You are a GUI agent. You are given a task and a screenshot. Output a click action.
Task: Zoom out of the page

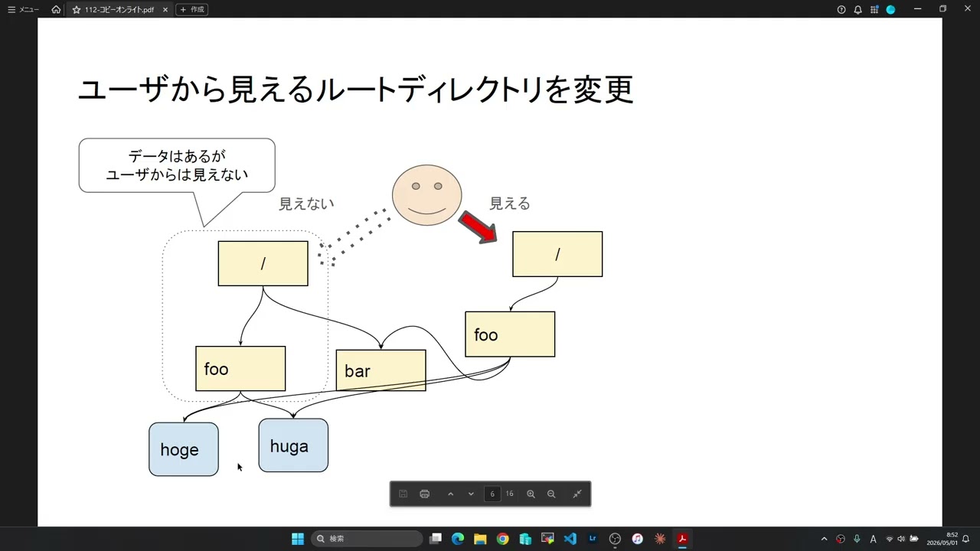point(551,494)
